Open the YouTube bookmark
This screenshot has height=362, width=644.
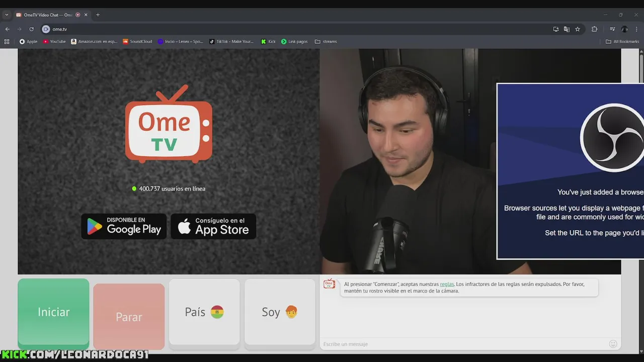(x=54, y=42)
